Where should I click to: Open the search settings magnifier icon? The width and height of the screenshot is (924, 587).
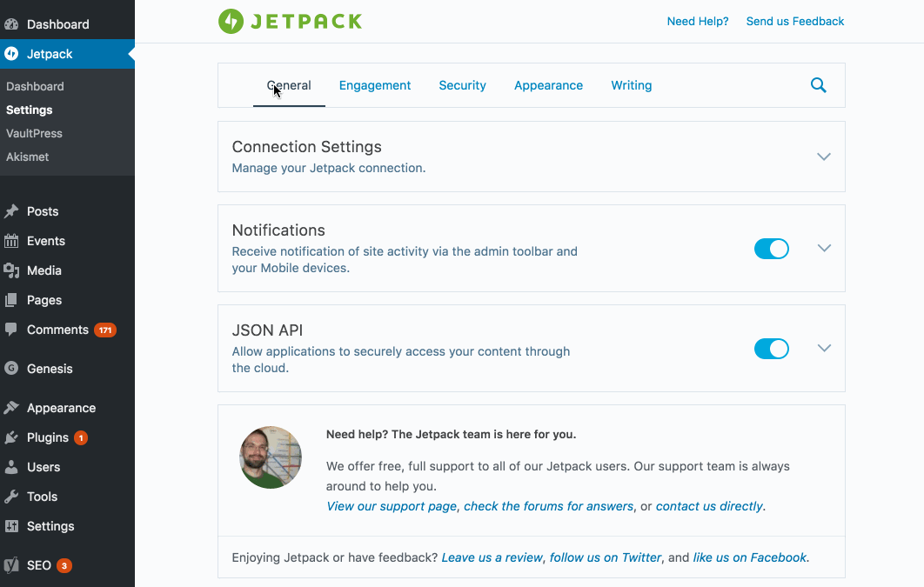pyautogui.click(x=818, y=85)
